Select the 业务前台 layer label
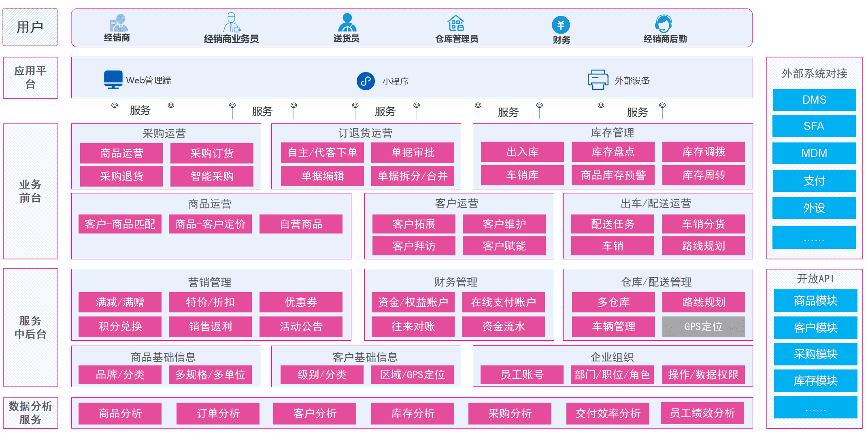 (x=30, y=191)
